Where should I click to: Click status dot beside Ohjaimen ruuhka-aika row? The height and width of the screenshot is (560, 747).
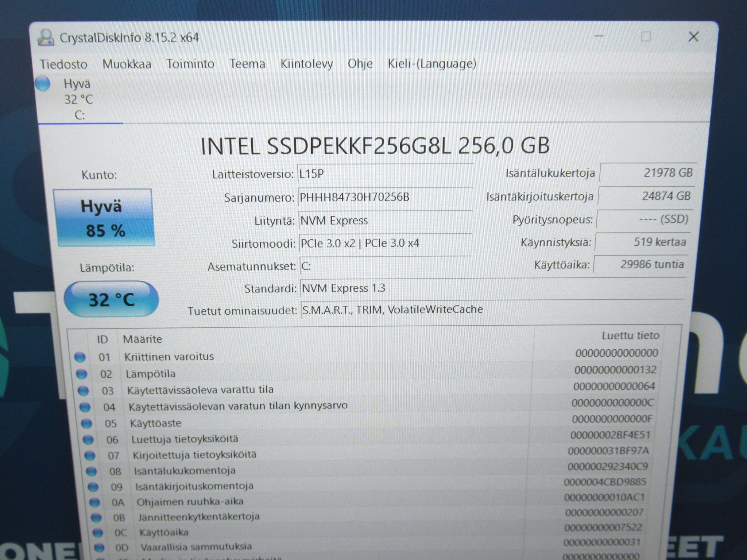click(94, 502)
